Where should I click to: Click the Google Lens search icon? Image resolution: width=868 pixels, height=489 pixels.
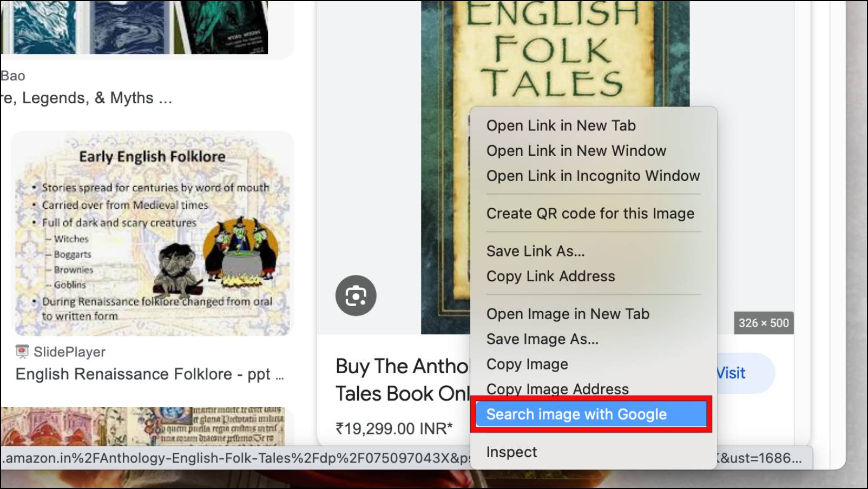tap(356, 295)
